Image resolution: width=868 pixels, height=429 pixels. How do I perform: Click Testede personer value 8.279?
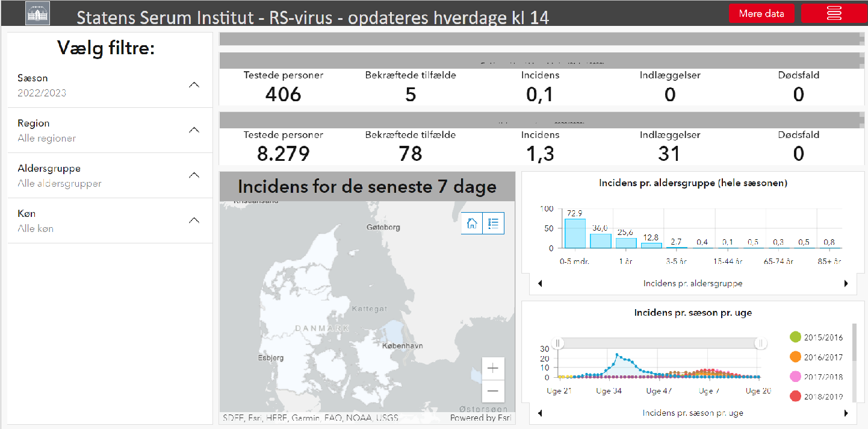(283, 154)
